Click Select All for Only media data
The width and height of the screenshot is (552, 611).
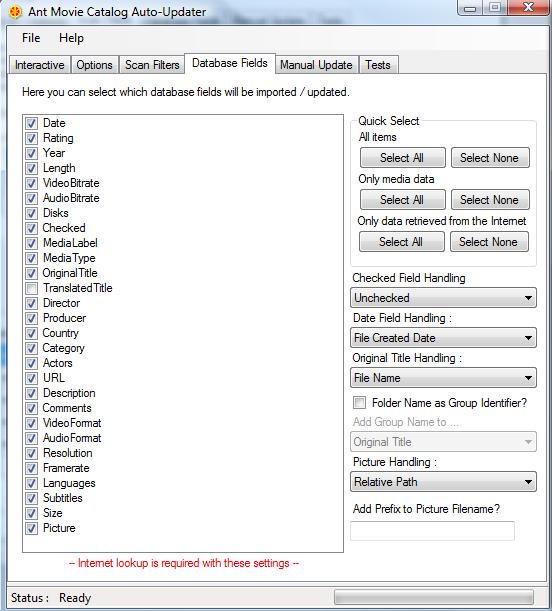402,200
